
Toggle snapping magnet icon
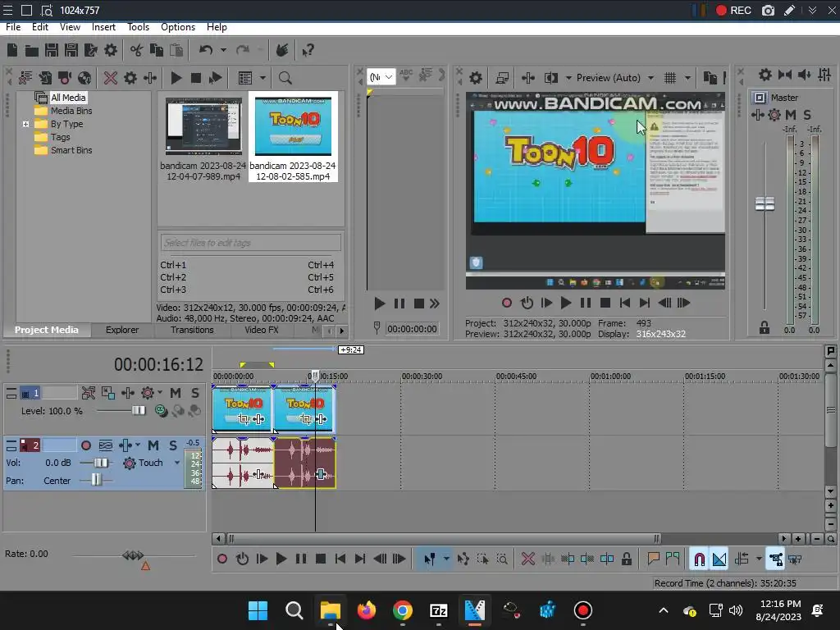click(699, 559)
